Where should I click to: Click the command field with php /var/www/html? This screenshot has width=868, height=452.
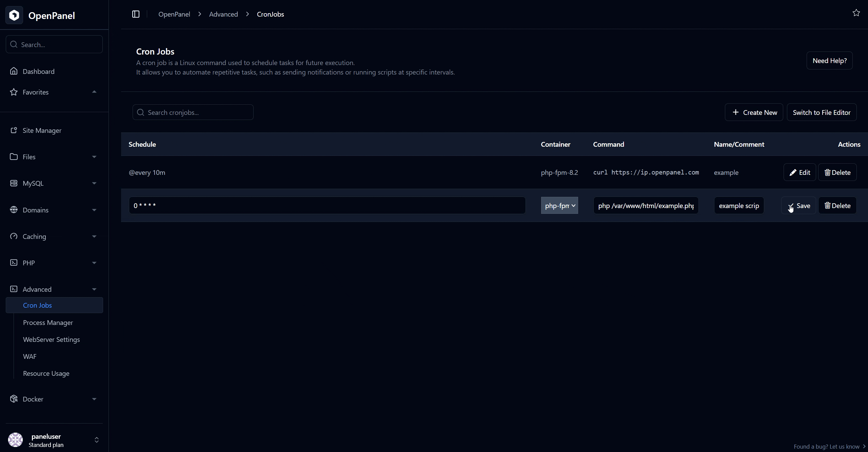click(646, 206)
